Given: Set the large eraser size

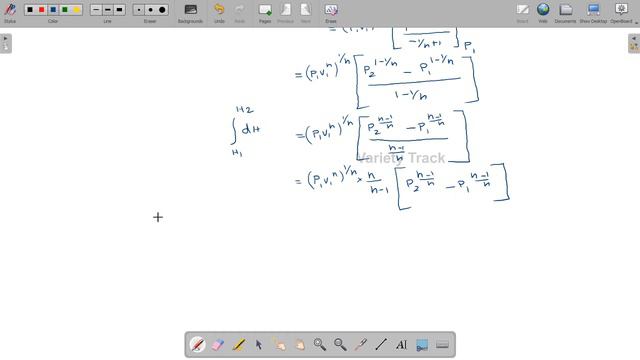Looking at the screenshot, I should 162,10.
